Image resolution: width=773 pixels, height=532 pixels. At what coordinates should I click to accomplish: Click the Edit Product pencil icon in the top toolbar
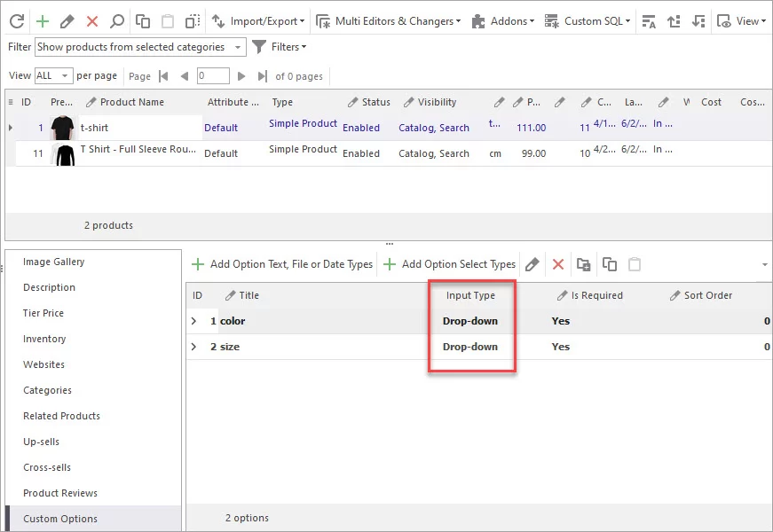pos(67,21)
